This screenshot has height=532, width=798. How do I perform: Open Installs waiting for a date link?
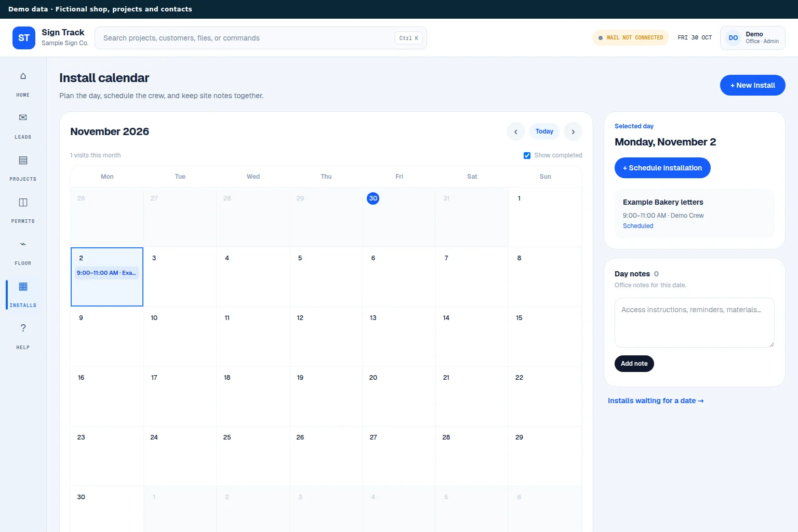[x=656, y=401]
